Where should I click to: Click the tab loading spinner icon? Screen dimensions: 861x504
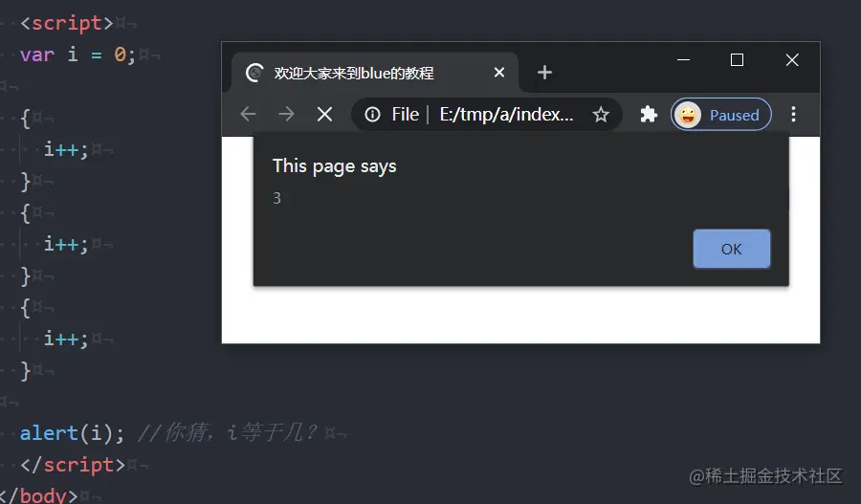tap(254, 73)
